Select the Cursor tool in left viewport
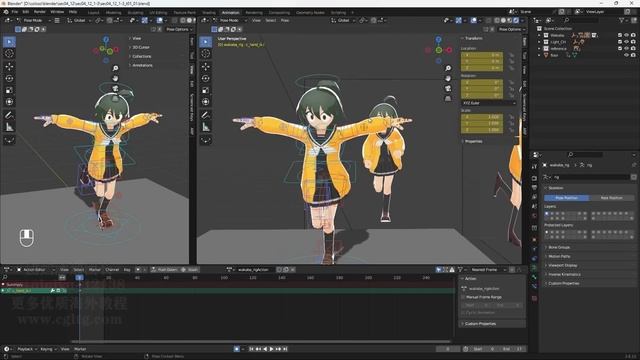The width and height of the screenshot is (640, 360). [9, 53]
